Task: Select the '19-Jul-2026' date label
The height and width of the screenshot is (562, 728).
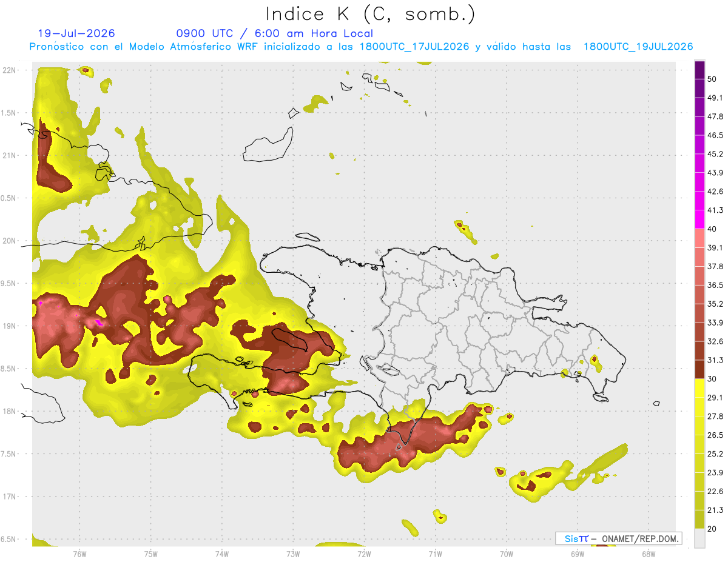Action: 76,33
